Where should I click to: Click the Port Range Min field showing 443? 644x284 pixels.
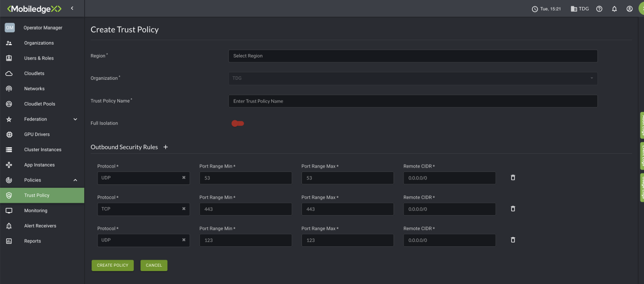(246, 209)
